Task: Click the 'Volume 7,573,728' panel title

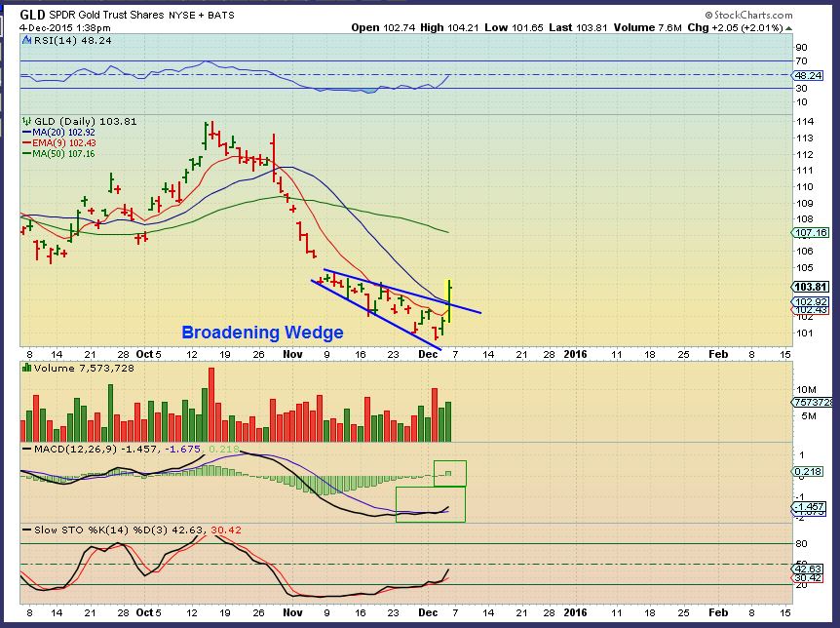Action: click(84, 368)
